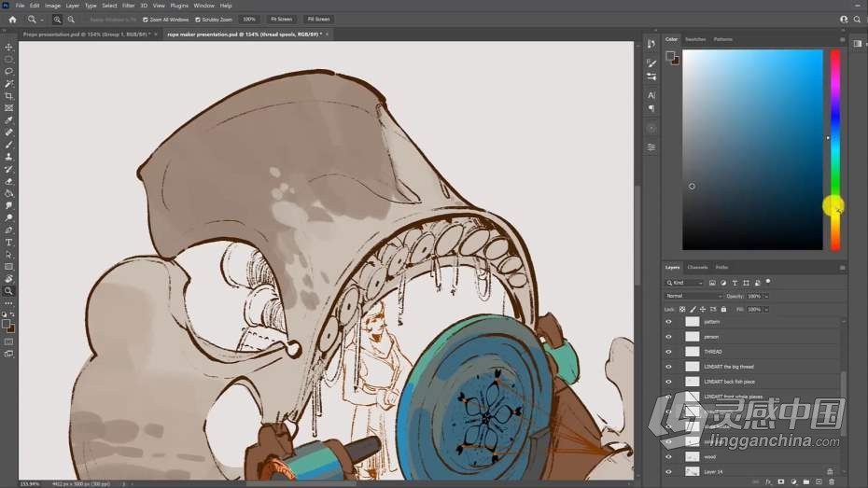Image resolution: width=868 pixels, height=488 pixels.
Task: Open the Filter menu
Action: point(129,6)
